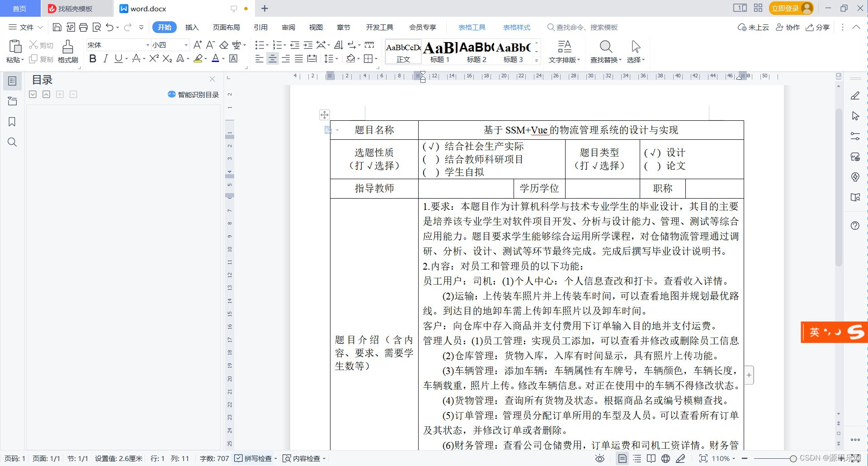The image size is (868, 466).
Task: Select the Format Painter (格式刷) tool
Action: 67,51
